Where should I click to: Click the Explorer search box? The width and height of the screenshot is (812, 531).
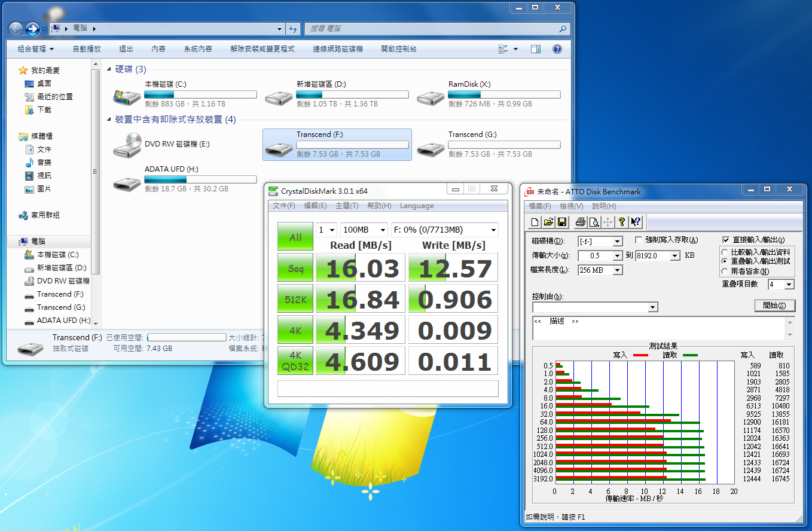click(x=436, y=28)
